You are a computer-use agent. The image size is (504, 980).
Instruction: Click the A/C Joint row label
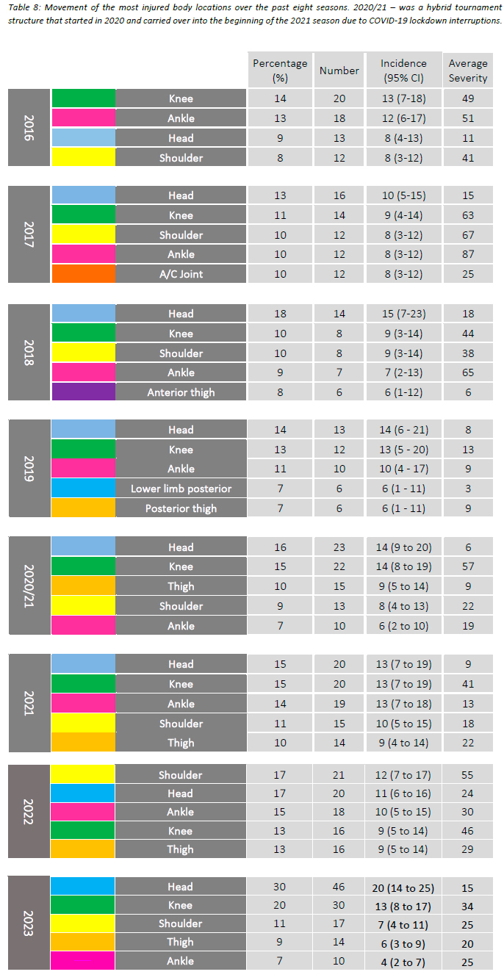pyautogui.click(x=181, y=274)
